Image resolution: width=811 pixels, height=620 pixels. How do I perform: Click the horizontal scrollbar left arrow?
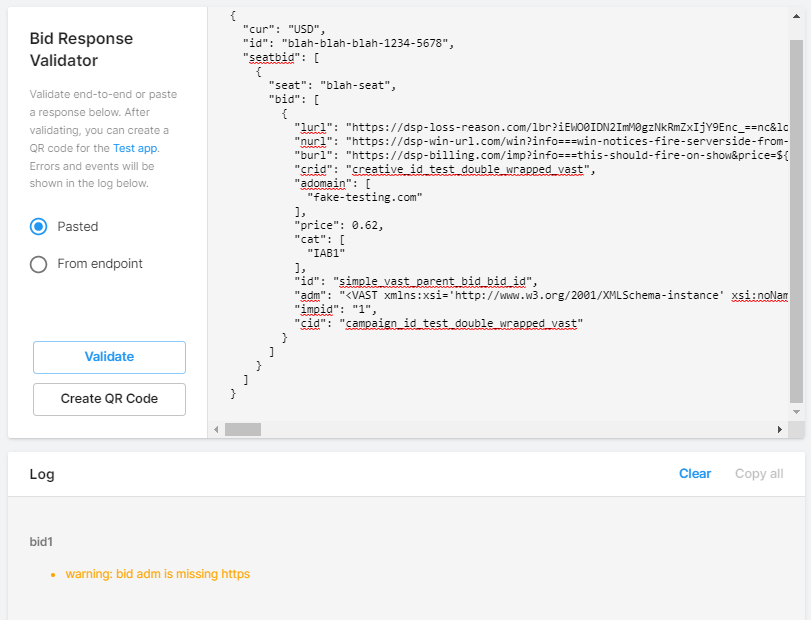[x=216, y=429]
